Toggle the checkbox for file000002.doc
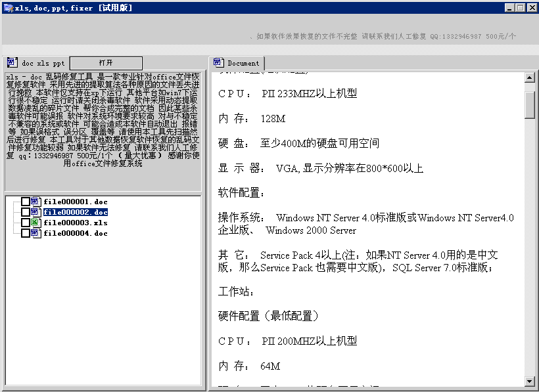The image size is (539, 392). 26,211
